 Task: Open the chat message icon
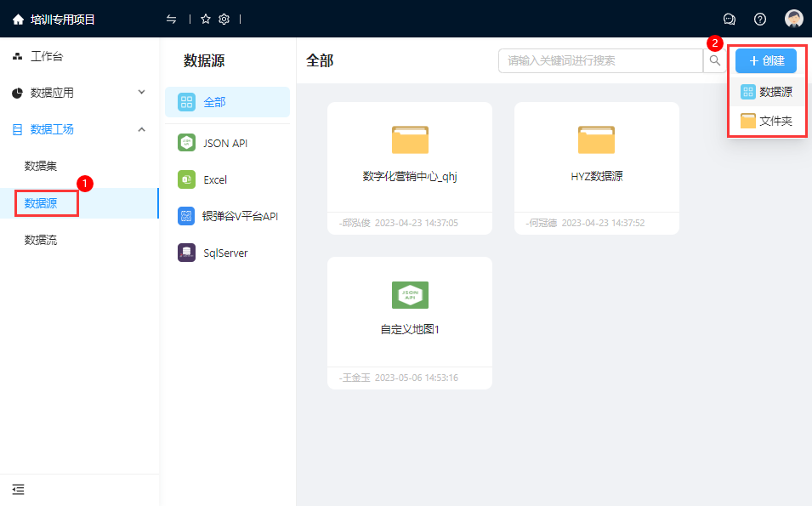(729, 20)
